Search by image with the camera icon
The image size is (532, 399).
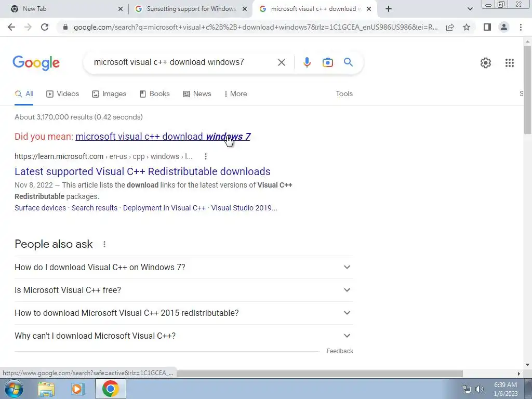(x=327, y=62)
